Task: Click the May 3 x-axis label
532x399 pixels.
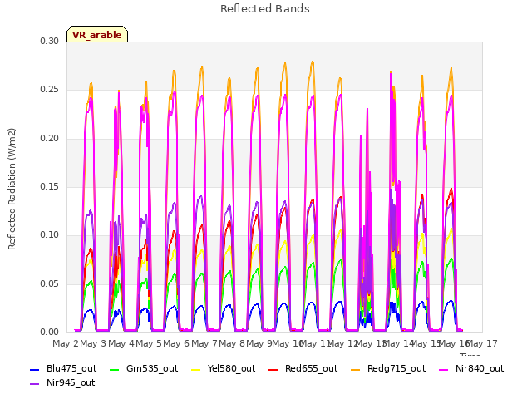Action: (x=93, y=343)
